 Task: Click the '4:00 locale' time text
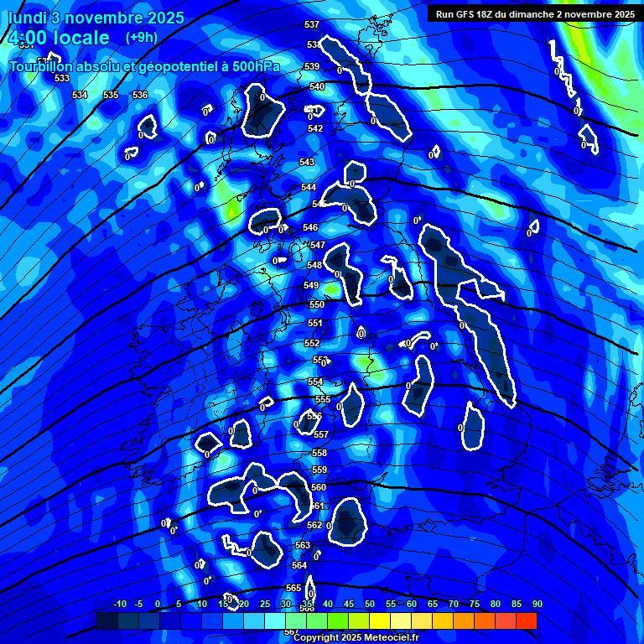[x=59, y=38]
